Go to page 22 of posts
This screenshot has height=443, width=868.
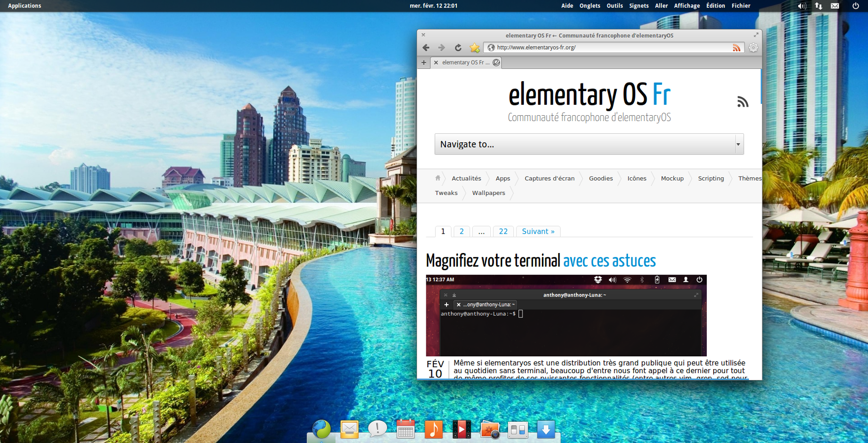[503, 231]
